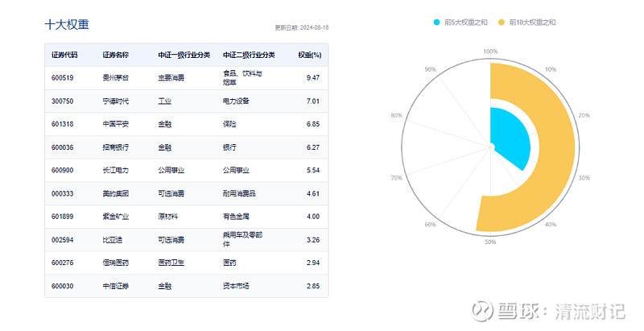Click the 耐用消费品 industry cell
644x331 pixels.
[x=239, y=194]
